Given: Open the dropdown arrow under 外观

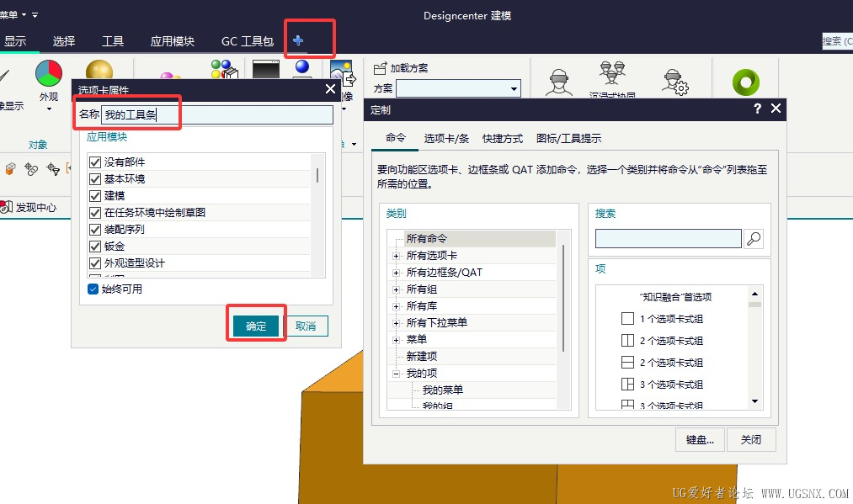Looking at the screenshot, I should [x=49, y=109].
